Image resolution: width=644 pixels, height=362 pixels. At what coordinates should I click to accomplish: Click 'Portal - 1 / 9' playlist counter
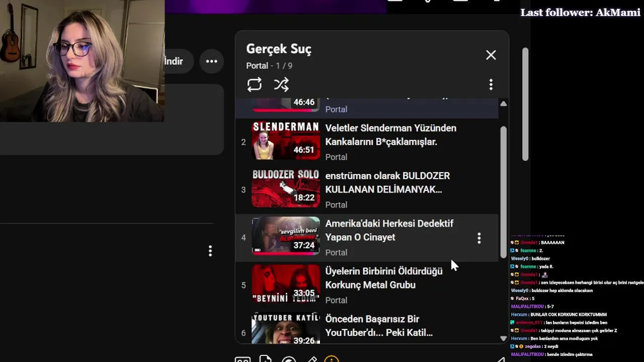[269, 66]
